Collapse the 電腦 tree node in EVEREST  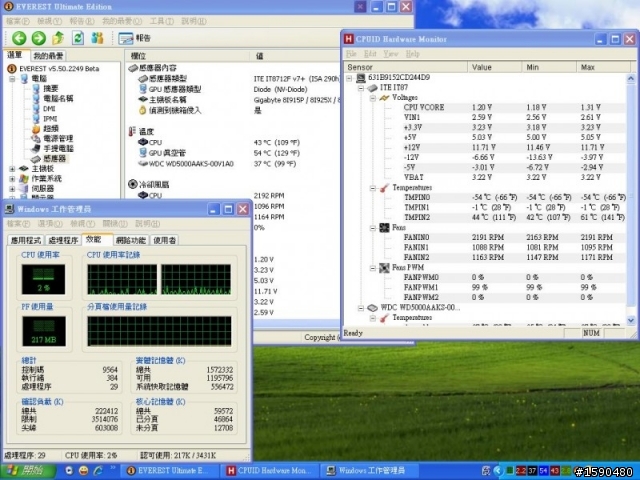tap(12, 78)
